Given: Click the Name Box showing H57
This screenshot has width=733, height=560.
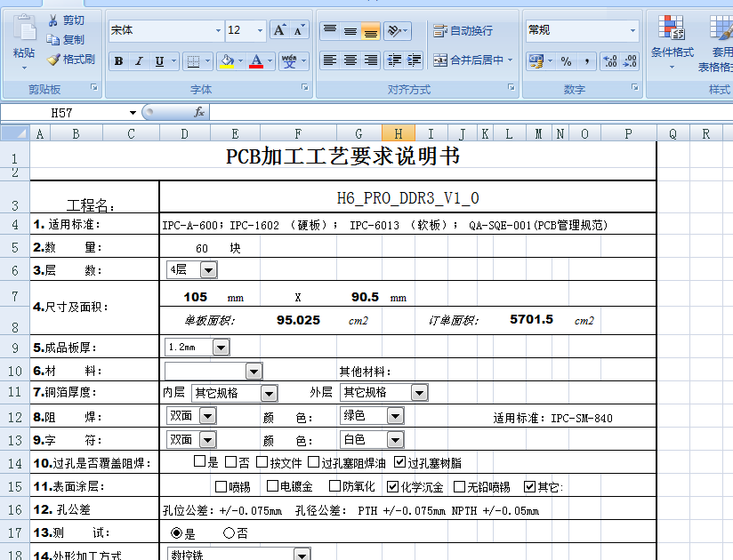Looking at the screenshot, I should coord(63,113).
